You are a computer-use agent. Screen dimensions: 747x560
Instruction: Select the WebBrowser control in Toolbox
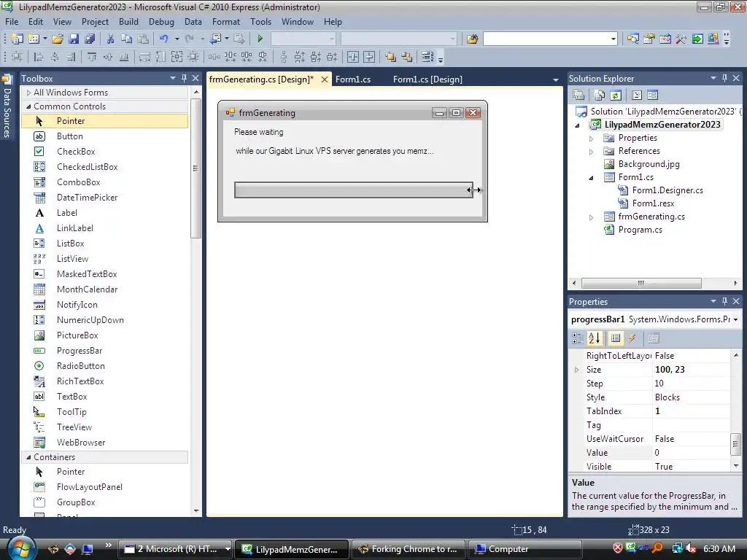(81, 443)
